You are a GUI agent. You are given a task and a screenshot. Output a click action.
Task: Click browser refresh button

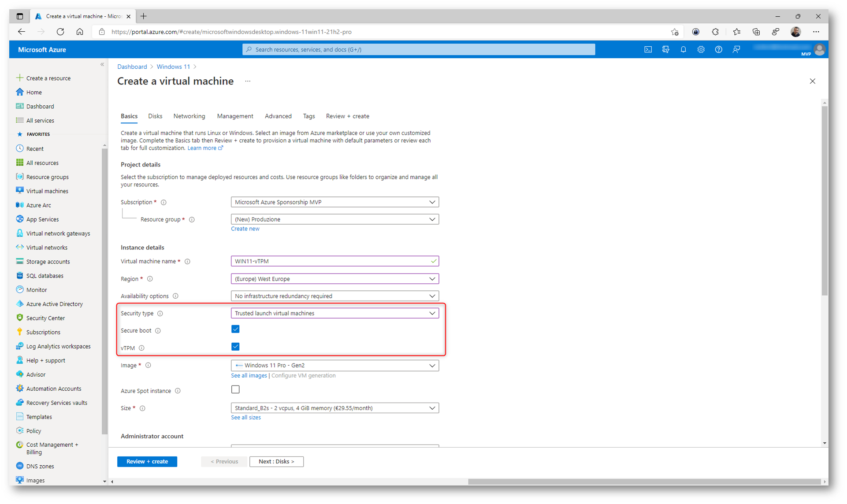60,32
